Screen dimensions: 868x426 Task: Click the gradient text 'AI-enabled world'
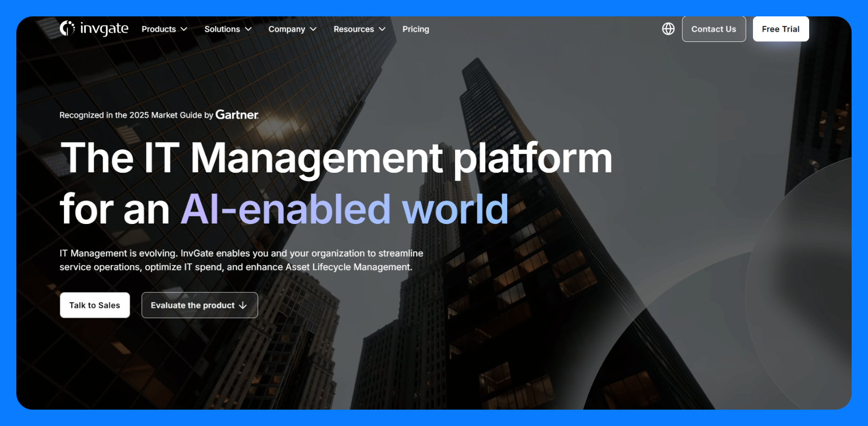(345, 209)
